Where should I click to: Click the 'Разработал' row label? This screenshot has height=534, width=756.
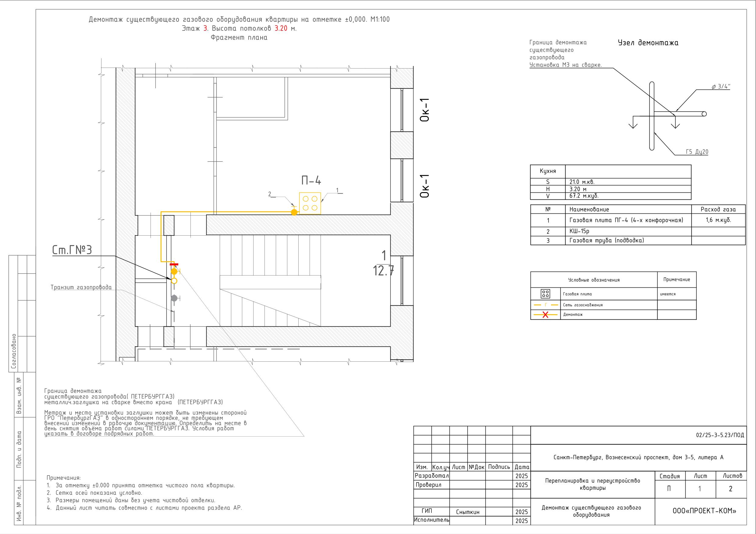(x=432, y=476)
